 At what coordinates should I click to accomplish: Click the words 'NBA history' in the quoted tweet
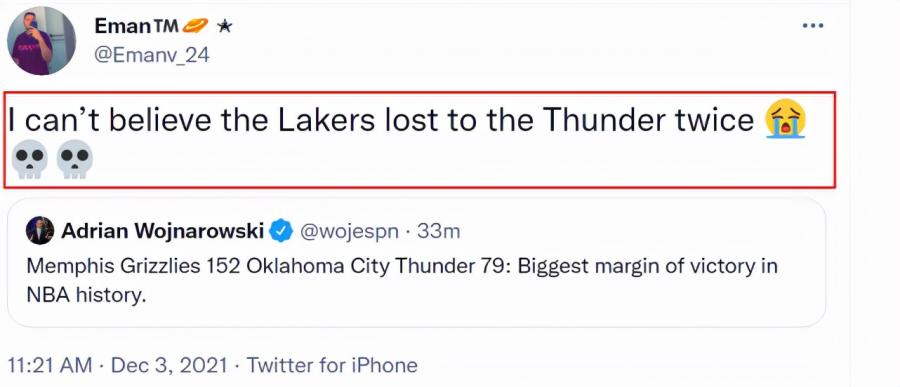pos(84,295)
